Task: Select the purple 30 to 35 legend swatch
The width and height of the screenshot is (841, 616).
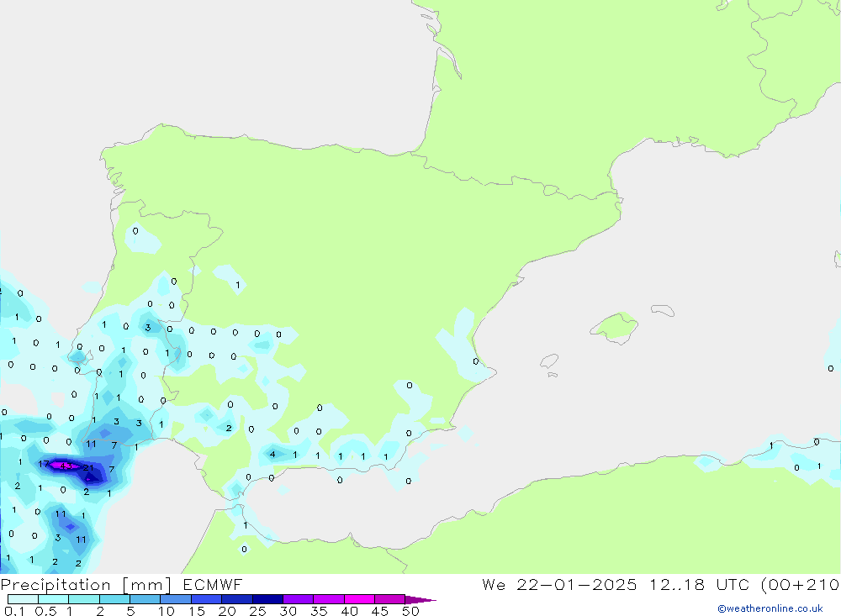Action: tap(298, 600)
